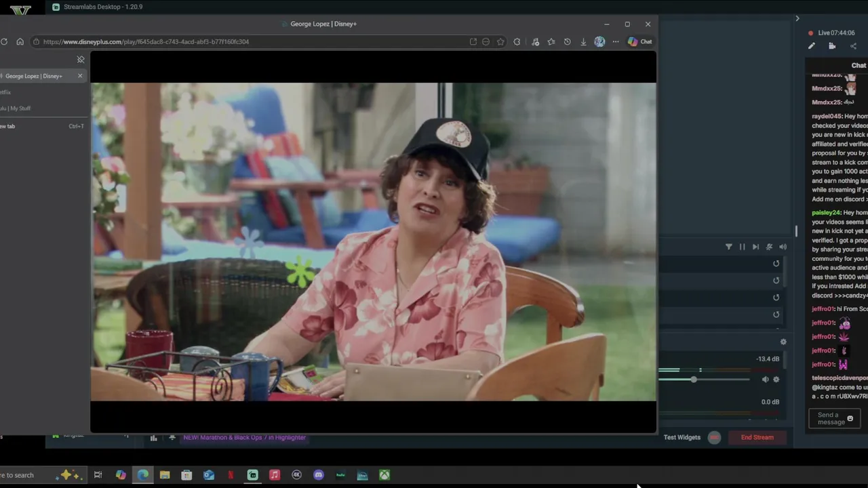Viewport: 868px width, 488px height.
Task: Open settings for the -13.4 dB source
Action: [776, 380]
